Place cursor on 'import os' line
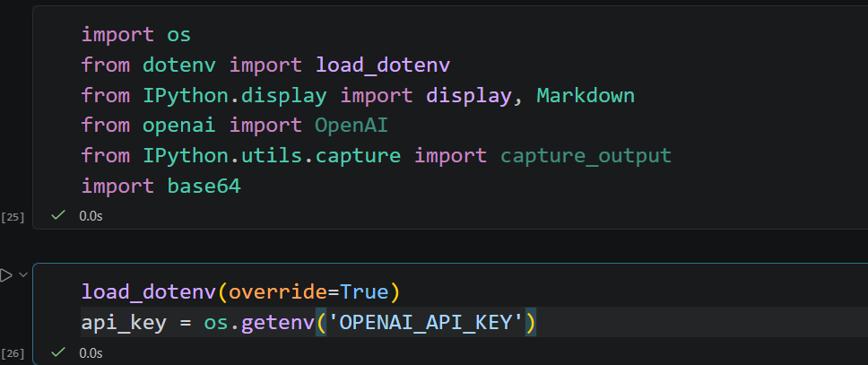The image size is (868, 365). 136,35
